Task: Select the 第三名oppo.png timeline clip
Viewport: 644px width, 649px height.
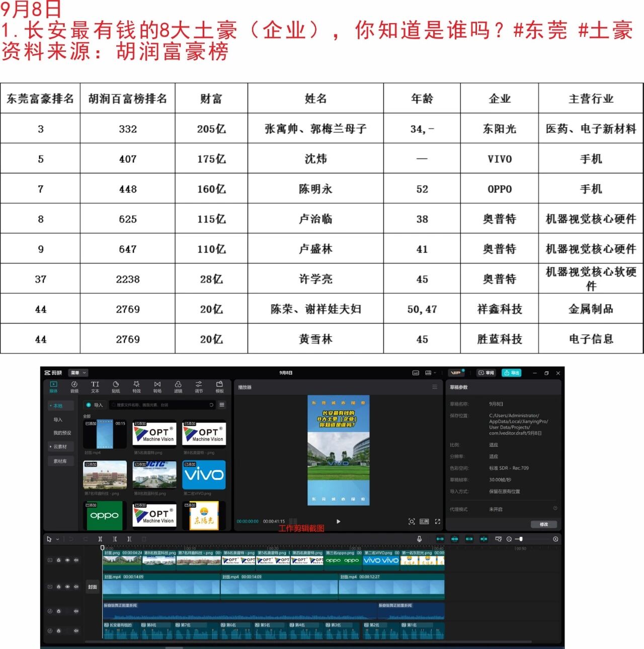Action: [343, 560]
